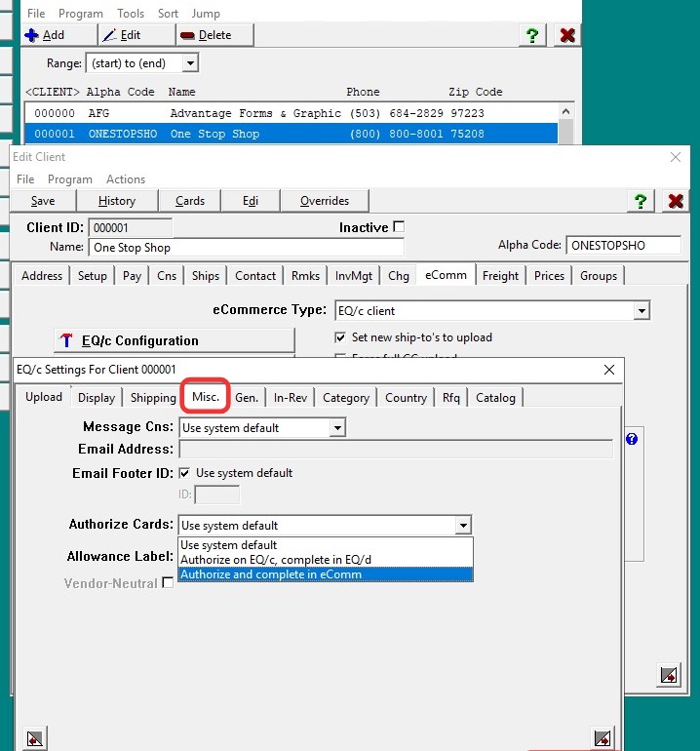Open the Range dropdown
This screenshot has height=751, width=700.
[190, 63]
